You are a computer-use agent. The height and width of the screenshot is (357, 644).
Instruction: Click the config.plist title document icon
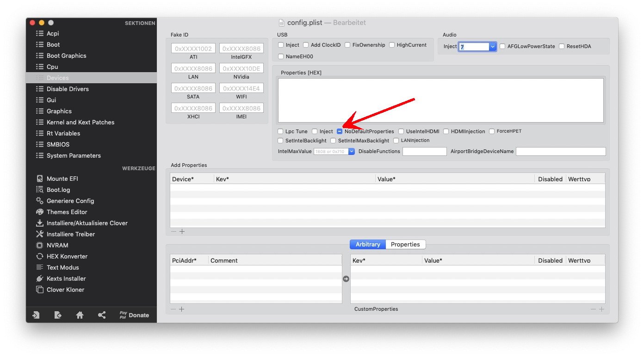click(281, 23)
